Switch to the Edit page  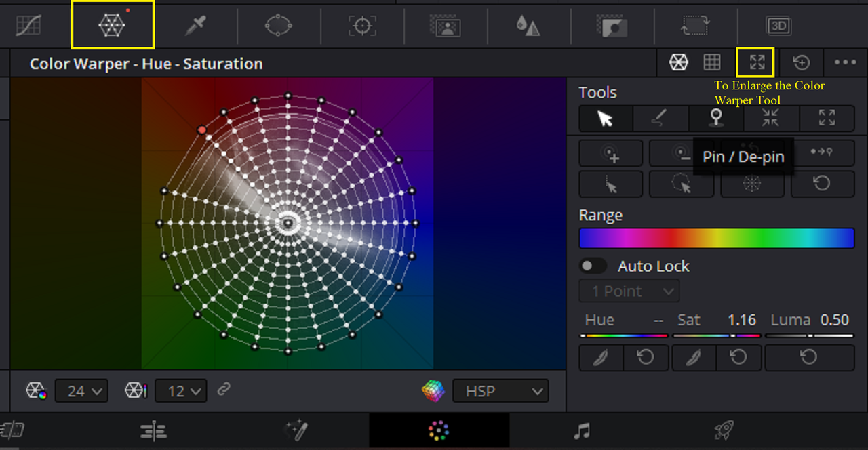[154, 430]
